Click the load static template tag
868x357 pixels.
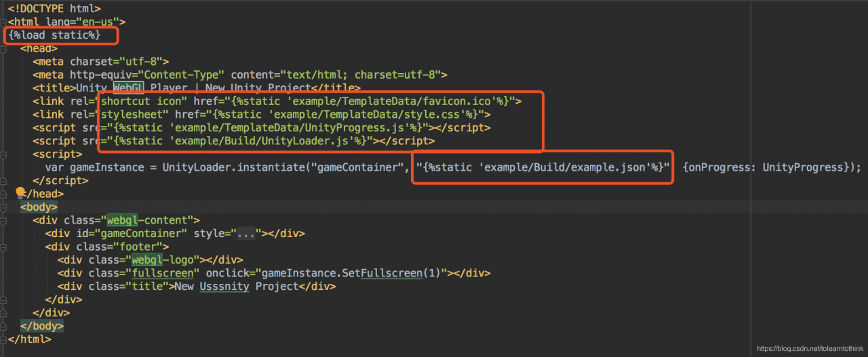coord(54,35)
